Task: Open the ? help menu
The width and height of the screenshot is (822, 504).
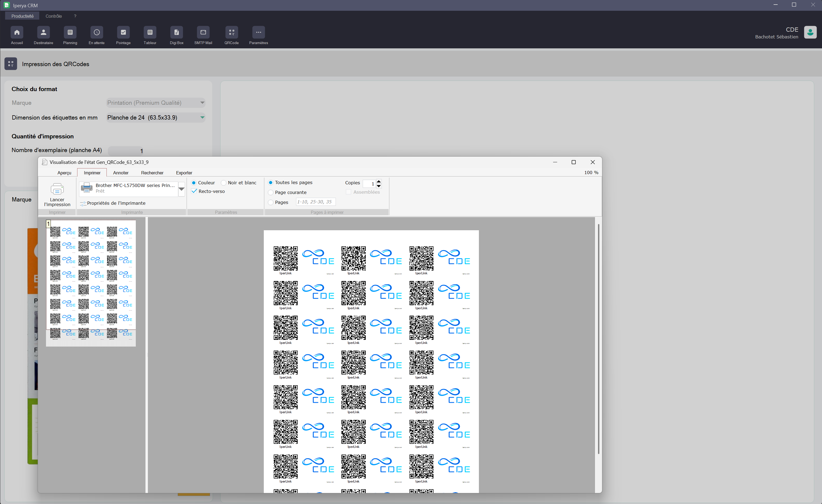Action: pyautogui.click(x=75, y=16)
